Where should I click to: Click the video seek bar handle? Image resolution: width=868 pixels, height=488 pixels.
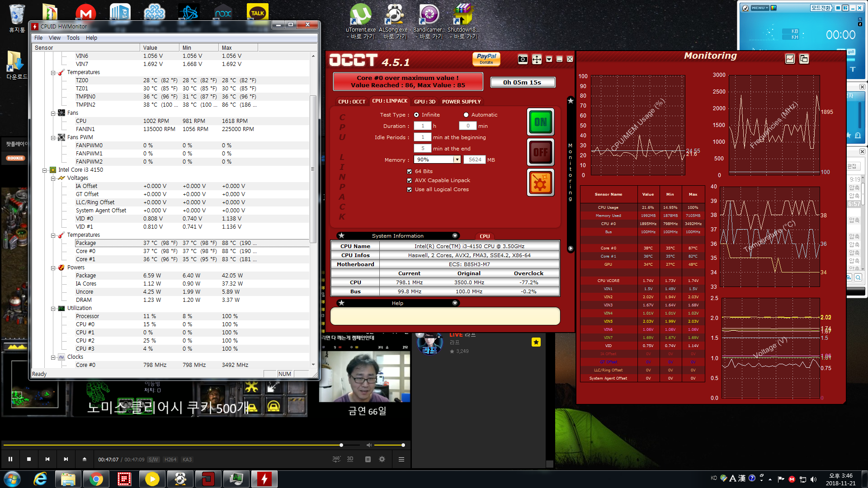pos(341,445)
